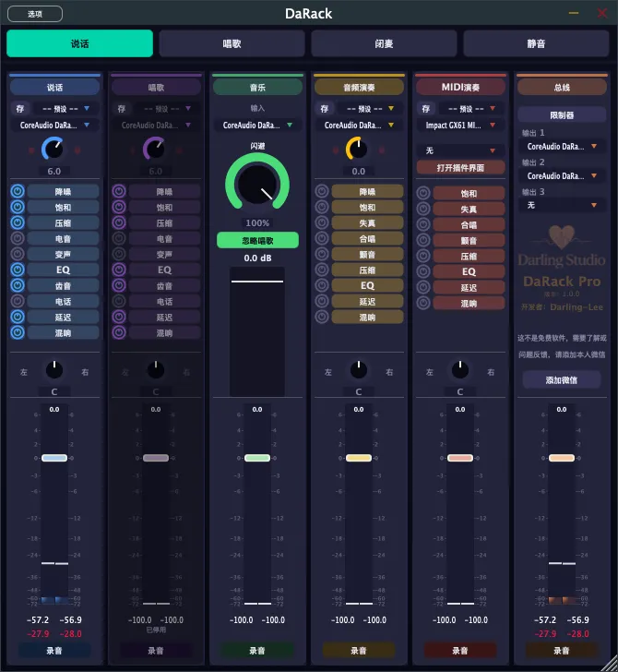Click power icon beside 失真 in MIDI演奏 channel
The height and width of the screenshot is (672, 618).
coord(423,209)
